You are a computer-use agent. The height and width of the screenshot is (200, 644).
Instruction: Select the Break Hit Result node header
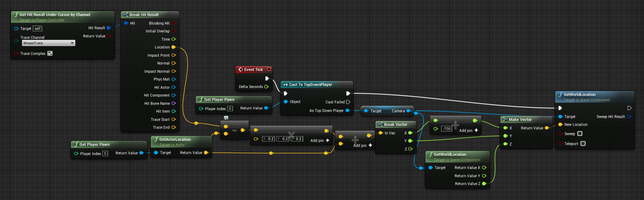click(x=150, y=15)
